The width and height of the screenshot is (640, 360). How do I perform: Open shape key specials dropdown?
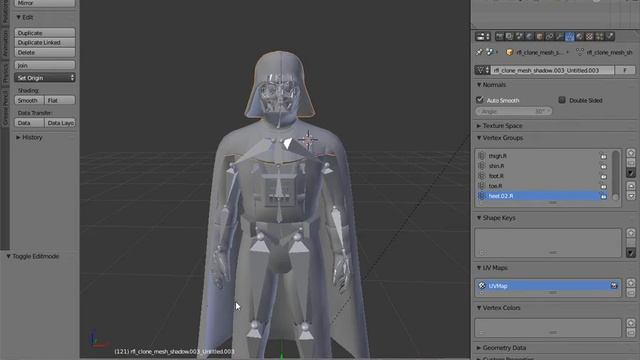click(x=631, y=253)
